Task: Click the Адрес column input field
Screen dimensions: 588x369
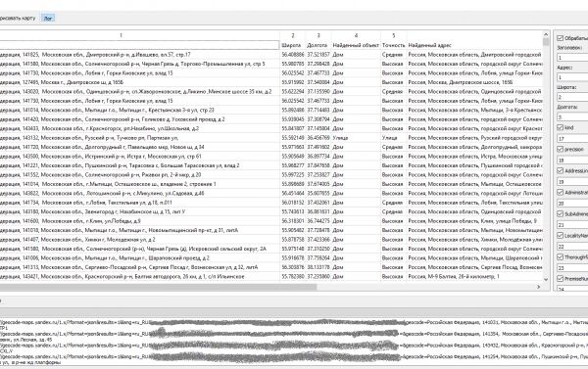Action: tap(572, 77)
